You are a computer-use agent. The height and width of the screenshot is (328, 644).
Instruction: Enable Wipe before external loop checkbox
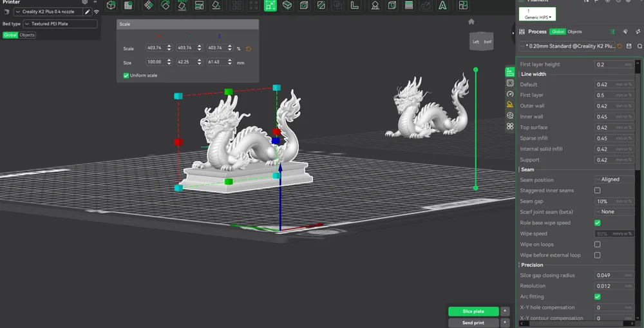click(x=597, y=255)
